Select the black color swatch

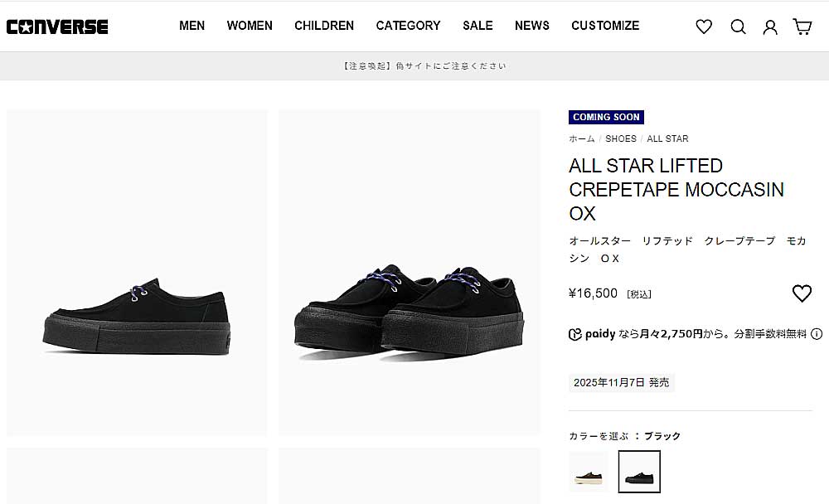point(639,472)
